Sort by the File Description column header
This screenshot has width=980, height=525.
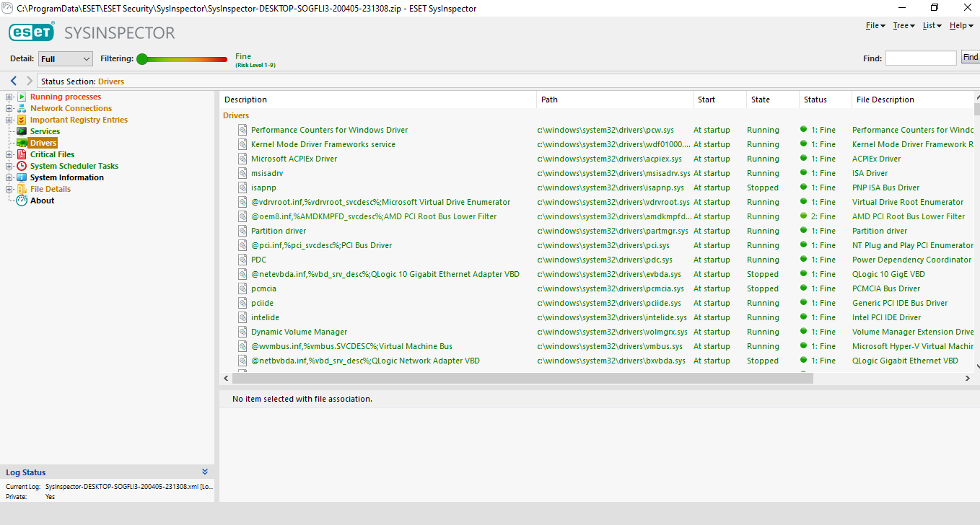913,100
